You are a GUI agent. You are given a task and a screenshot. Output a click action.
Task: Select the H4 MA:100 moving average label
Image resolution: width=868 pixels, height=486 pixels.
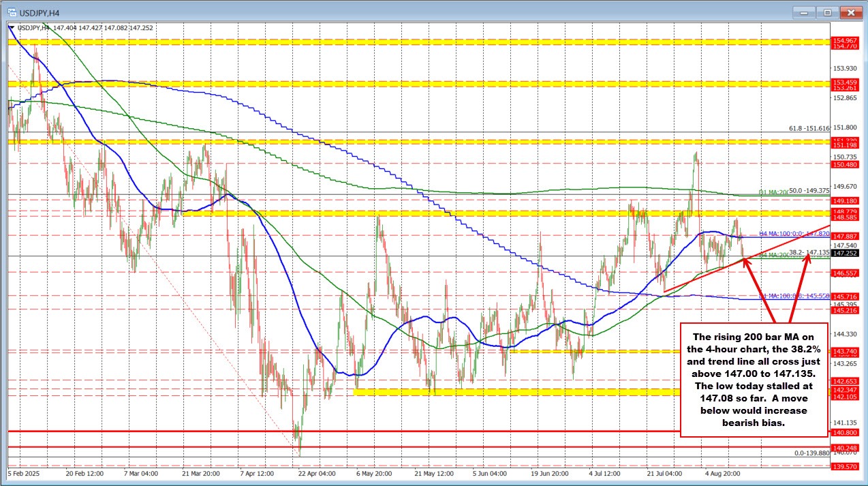pyautogui.click(x=794, y=234)
